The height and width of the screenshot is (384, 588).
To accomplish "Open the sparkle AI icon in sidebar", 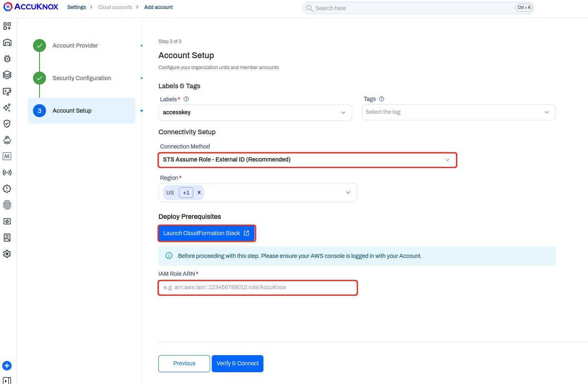I will (7, 107).
